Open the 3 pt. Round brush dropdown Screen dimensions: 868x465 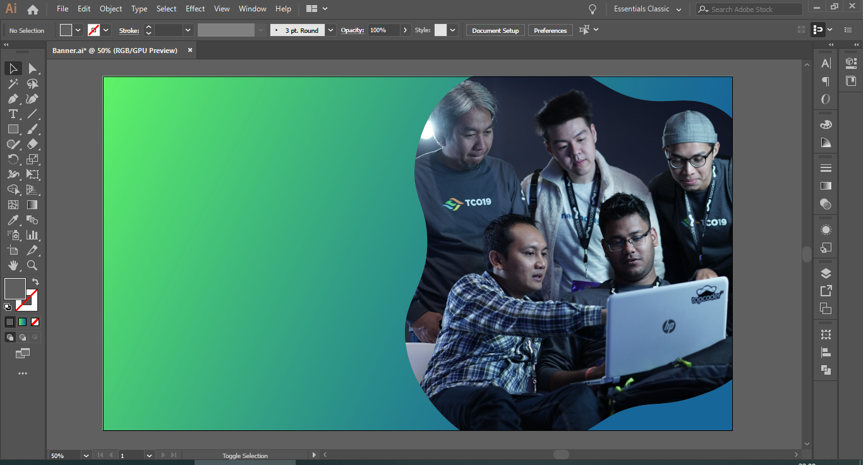coord(330,30)
